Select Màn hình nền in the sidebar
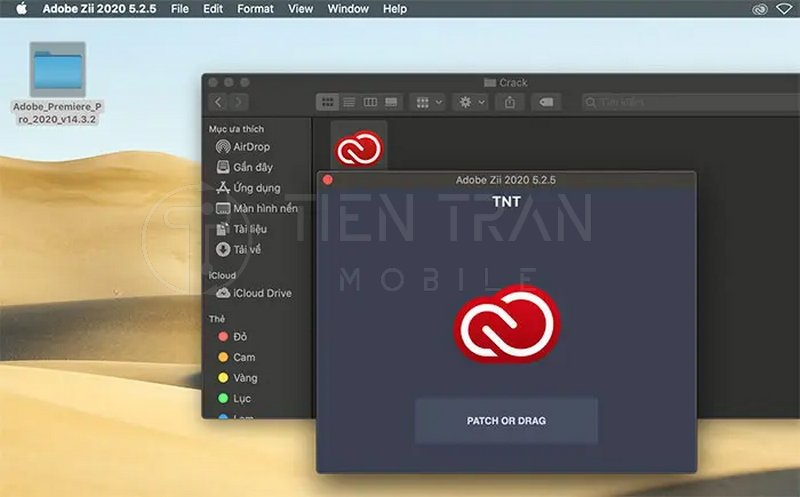This screenshot has width=800, height=497. coord(257,208)
